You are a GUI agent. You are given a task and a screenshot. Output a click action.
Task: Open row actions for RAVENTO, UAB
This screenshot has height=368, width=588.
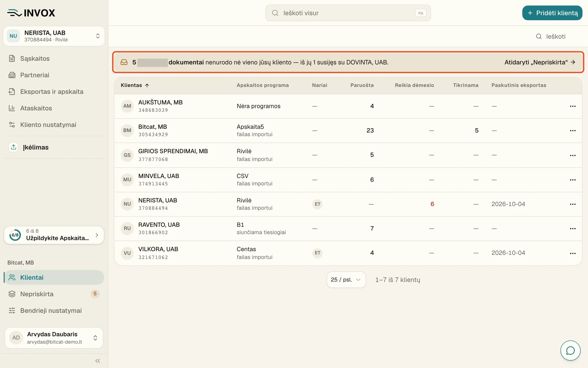coord(573,228)
